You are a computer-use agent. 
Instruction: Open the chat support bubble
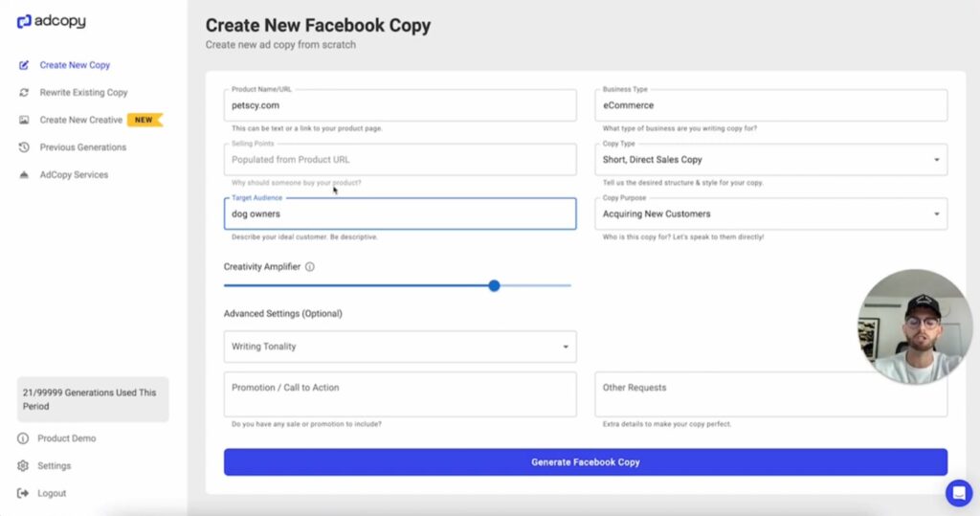tap(959, 493)
